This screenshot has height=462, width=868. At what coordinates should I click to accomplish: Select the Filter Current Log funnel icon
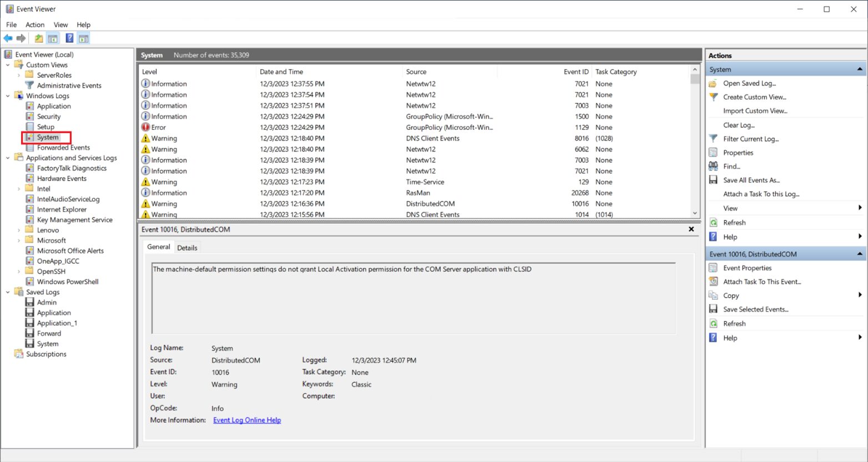(713, 139)
